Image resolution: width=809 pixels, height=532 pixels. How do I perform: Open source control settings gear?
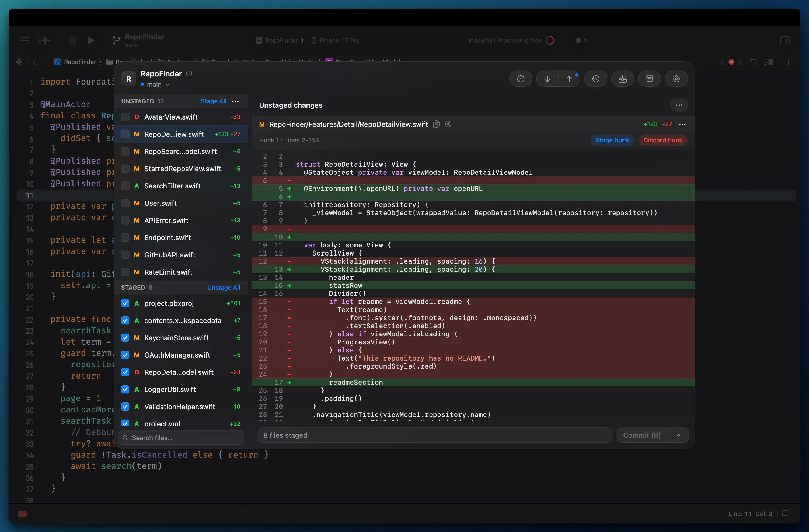[677, 79]
